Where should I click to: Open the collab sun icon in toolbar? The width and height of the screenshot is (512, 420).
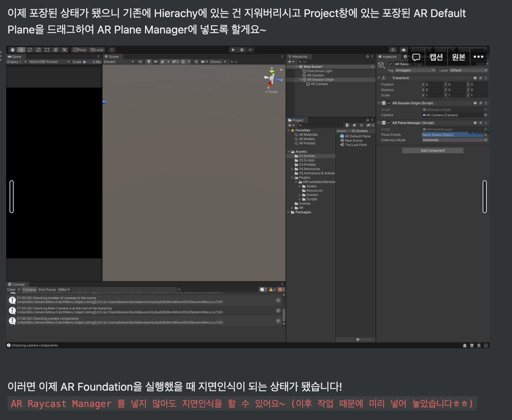[393, 50]
